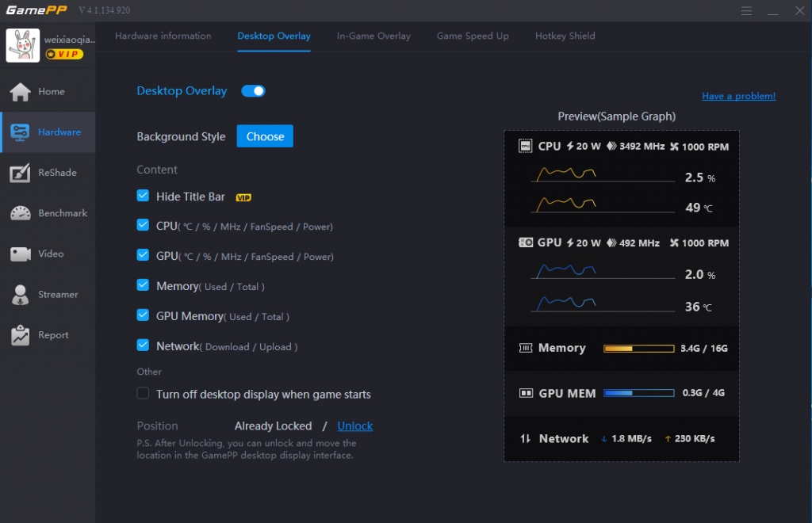The height and width of the screenshot is (523, 812).
Task: Click the GPU fan speed icon
Action: (674, 243)
